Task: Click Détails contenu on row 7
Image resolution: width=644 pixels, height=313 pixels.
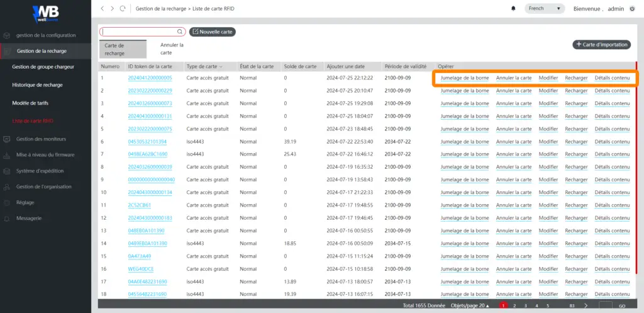Action: pyautogui.click(x=612, y=154)
